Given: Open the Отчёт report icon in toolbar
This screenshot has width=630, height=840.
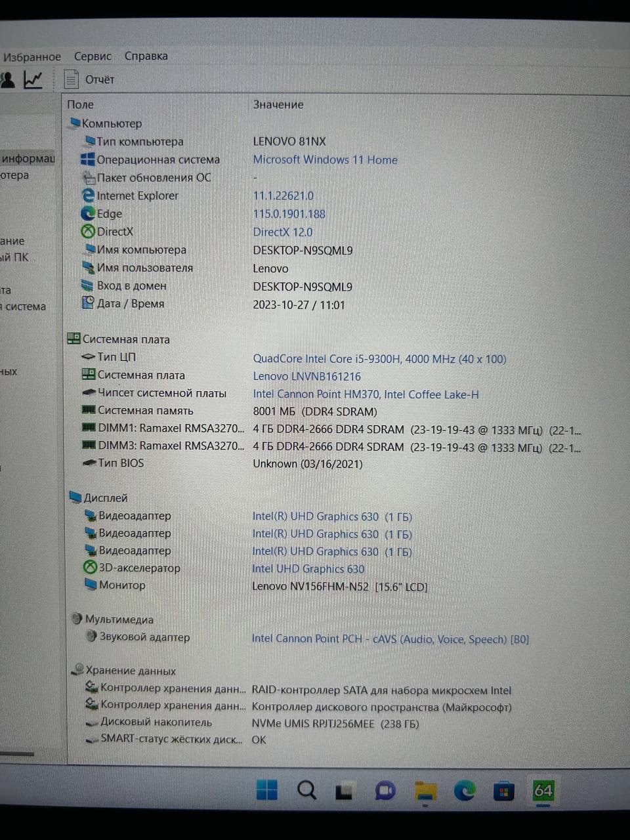Looking at the screenshot, I should [71, 79].
